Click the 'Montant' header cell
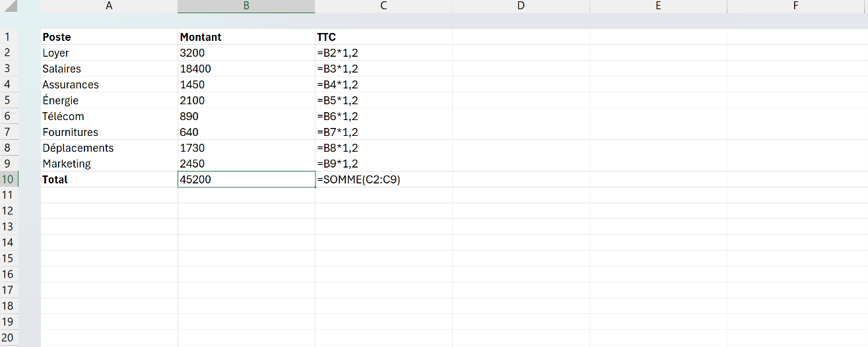Viewport: 868px width, 347px height. tap(246, 37)
